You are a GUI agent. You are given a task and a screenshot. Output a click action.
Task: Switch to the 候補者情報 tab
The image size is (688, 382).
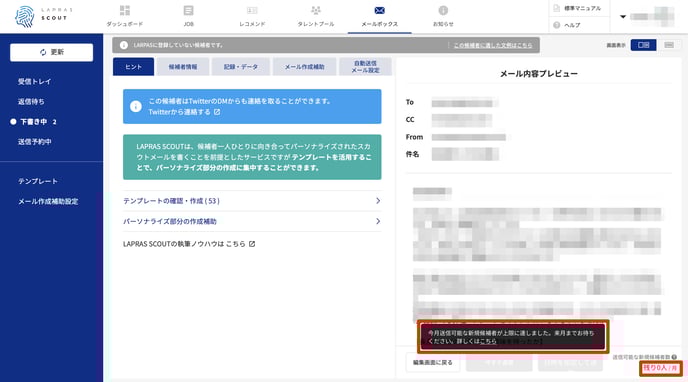click(183, 67)
